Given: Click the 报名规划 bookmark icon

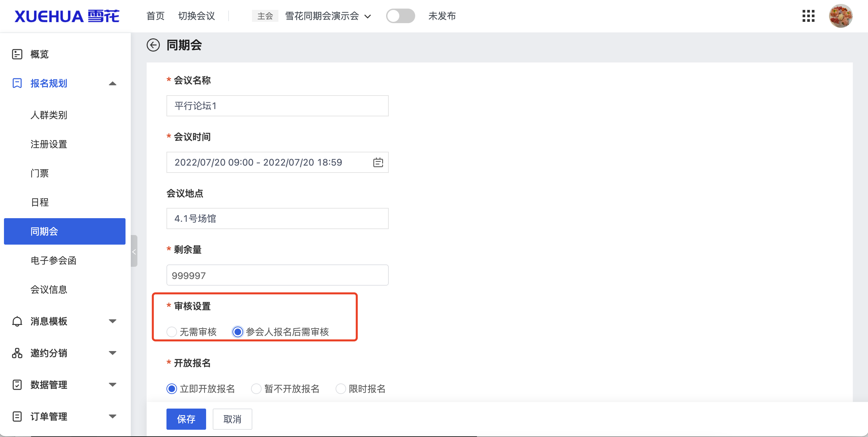Looking at the screenshot, I should [x=17, y=83].
